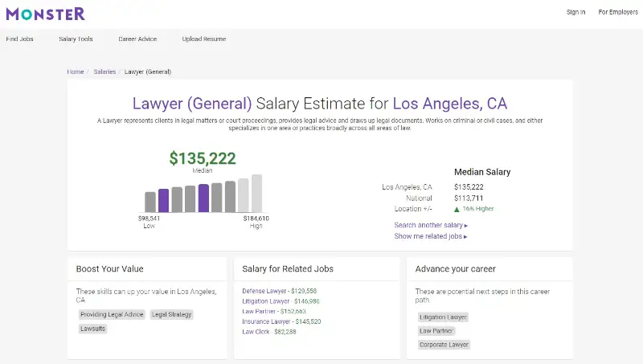Click the green up-arrow next to 16% Higher
The height and width of the screenshot is (364, 643).
(x=457, y=209)
